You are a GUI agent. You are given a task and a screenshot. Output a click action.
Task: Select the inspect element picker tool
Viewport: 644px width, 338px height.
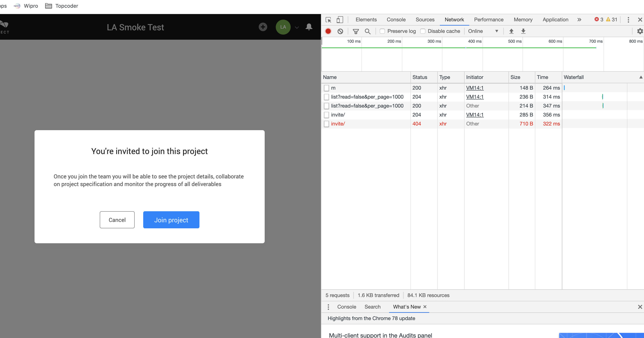(x=328, y=20)
